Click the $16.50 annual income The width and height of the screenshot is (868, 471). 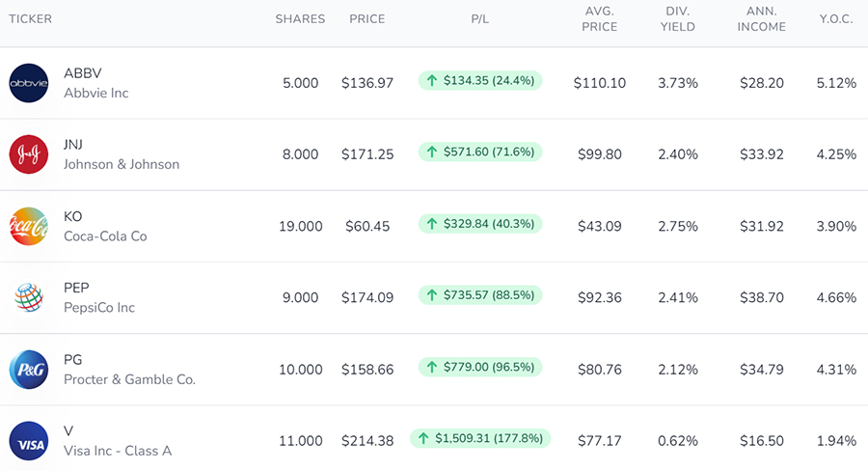[762, 441]
